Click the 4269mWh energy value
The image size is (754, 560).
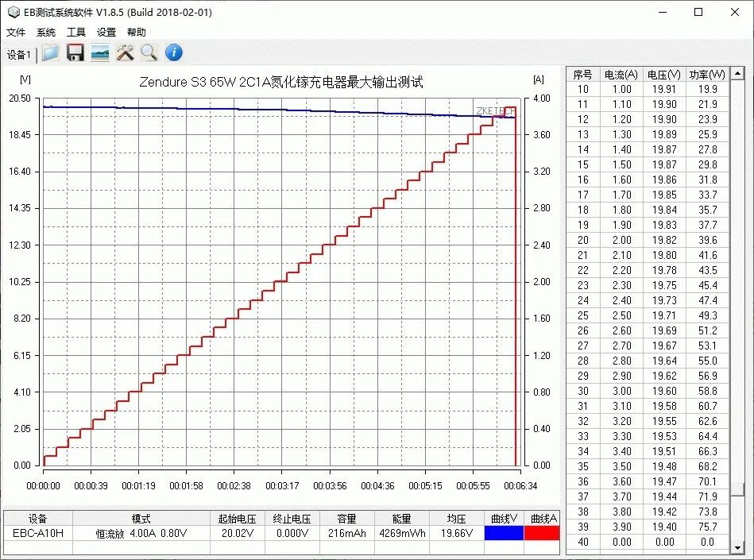402,533
